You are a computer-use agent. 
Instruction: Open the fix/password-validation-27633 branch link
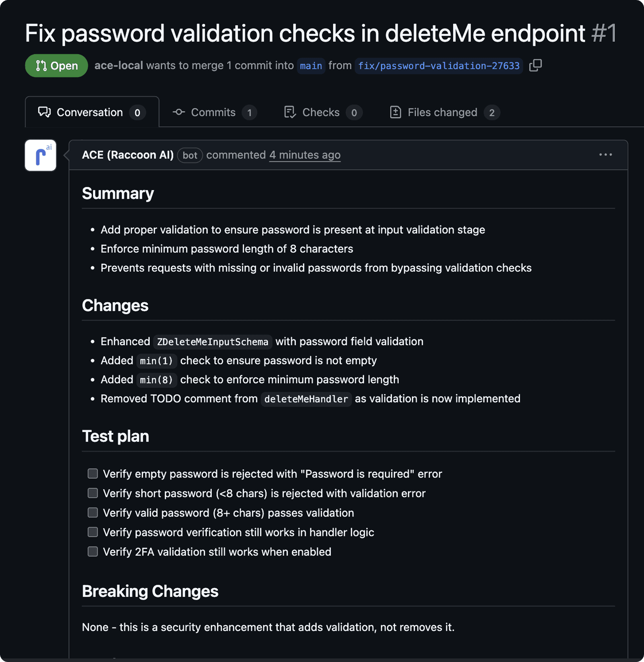439,66
